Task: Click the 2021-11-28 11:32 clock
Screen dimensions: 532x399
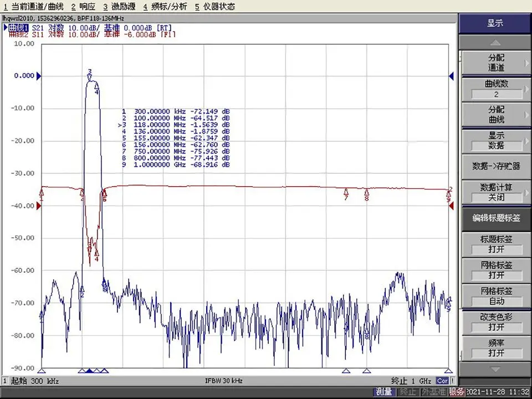Action: 498,392
